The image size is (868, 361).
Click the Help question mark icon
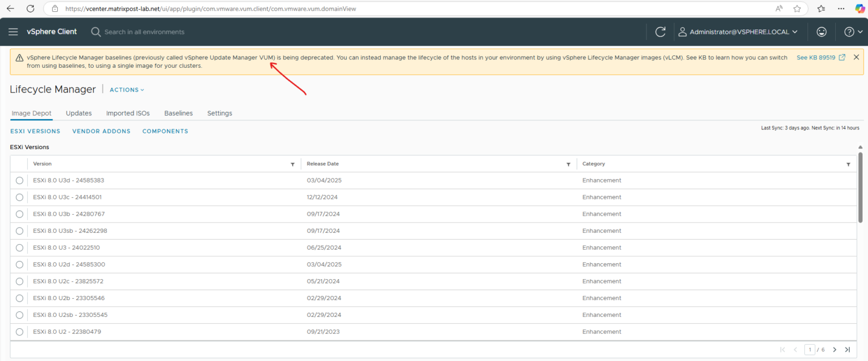coord(849,32)
